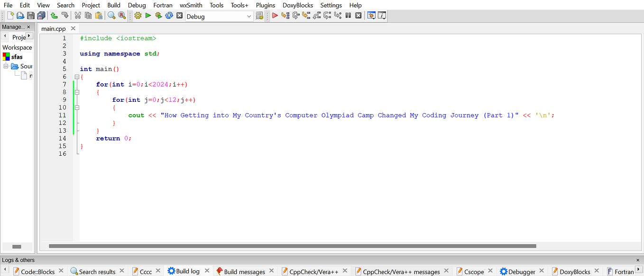Image resolution: width=644 pixels, height=276 pixels.
Task: Start debugging with the red arrow icon
Action: click(x=275, y=15)
